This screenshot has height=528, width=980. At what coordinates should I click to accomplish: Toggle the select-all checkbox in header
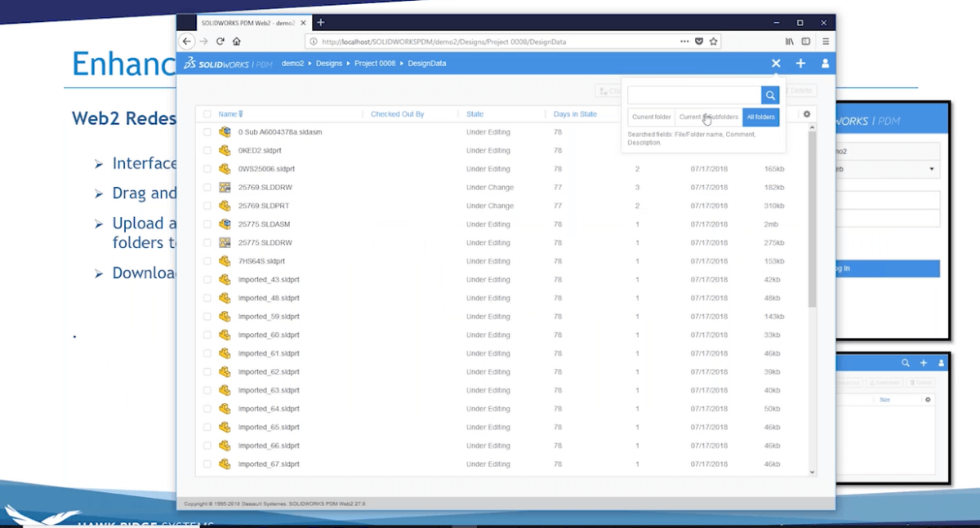(x=207, y=114)
